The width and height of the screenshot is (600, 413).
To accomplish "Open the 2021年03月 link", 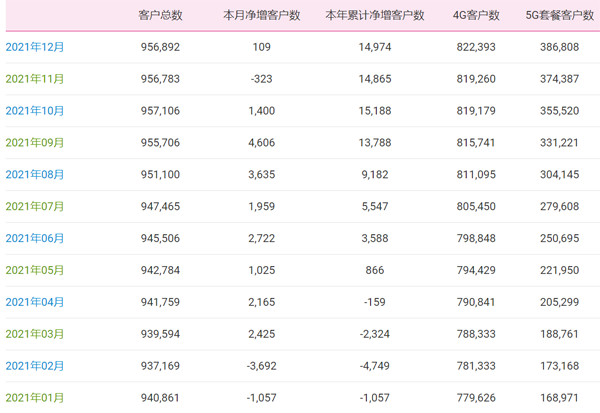I will [34, 334].
